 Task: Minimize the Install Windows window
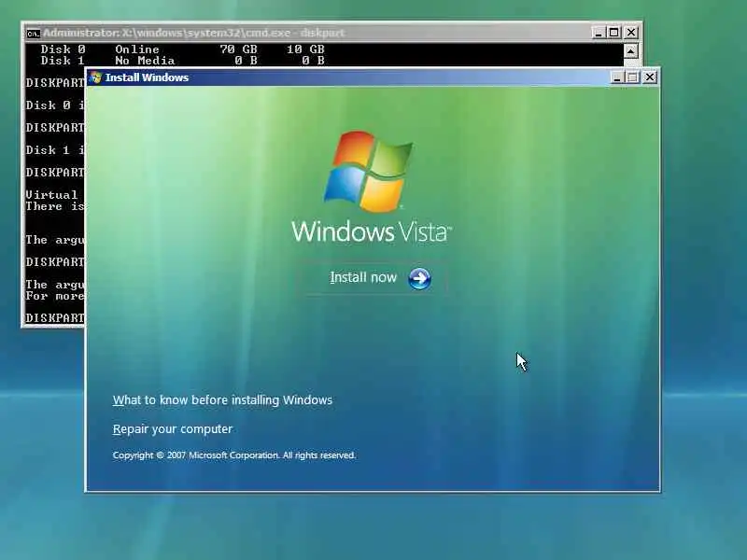click(617, 77)
